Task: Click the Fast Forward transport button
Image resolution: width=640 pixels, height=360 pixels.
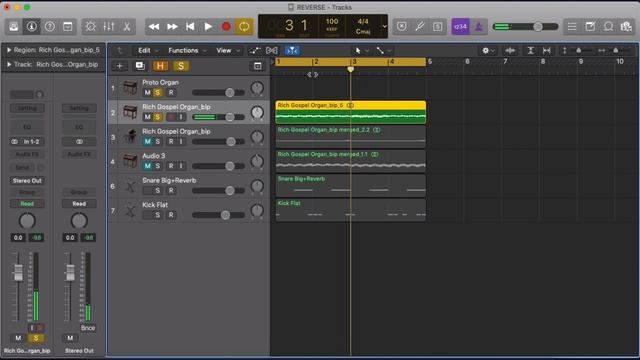Action: [172, 27]
